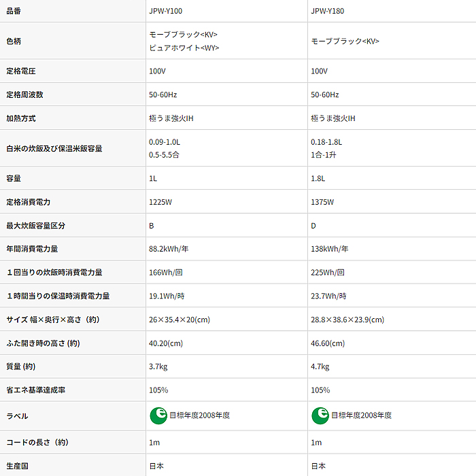Click the value 138kWh/年
The height and width of the screenshot is (476, 476).
[x=329, y=249]
